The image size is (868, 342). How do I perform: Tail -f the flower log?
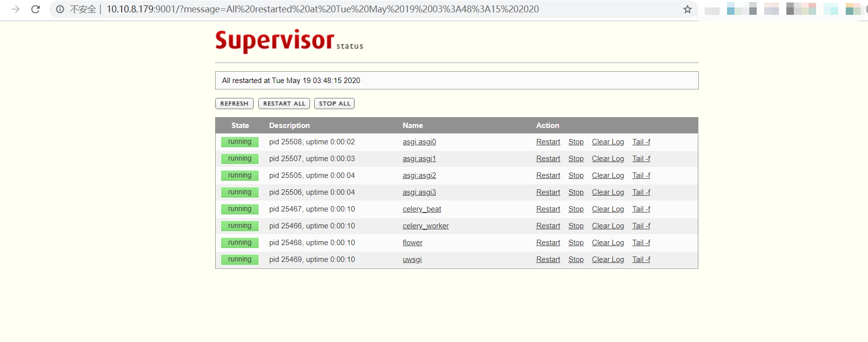641,243
